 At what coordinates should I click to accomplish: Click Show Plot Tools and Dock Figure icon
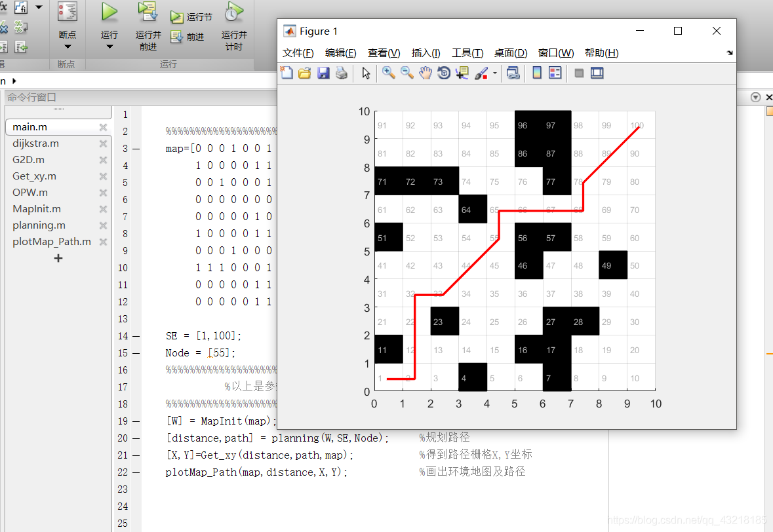[x=597, y=73]
